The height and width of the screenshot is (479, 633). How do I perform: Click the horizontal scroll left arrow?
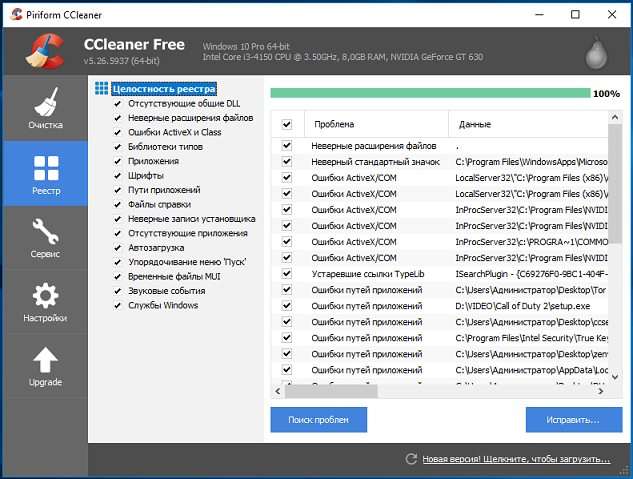[277, 391]
